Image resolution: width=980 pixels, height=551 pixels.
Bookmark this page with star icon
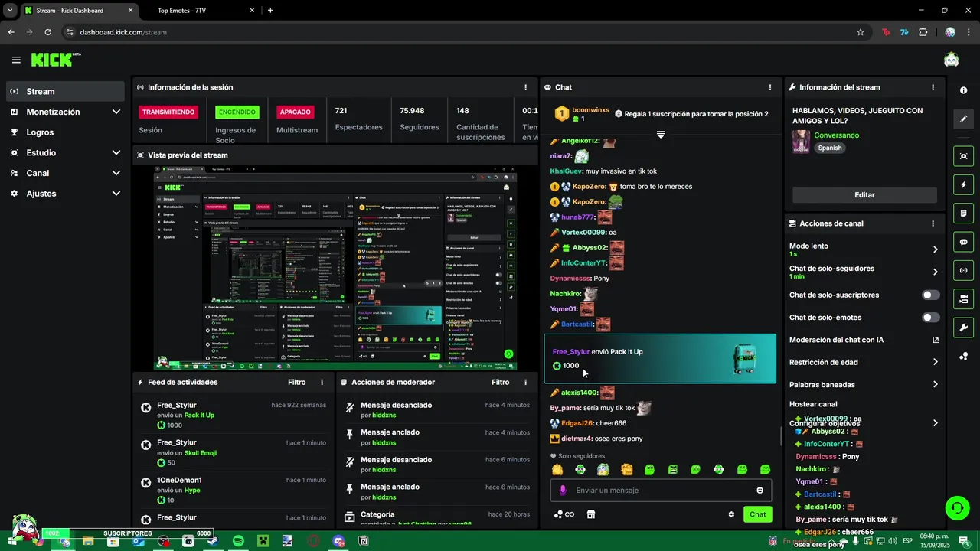[x=861, y=32]
